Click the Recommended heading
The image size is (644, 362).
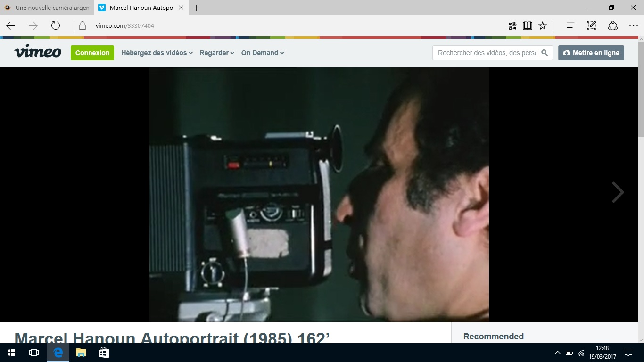[494, 337]
